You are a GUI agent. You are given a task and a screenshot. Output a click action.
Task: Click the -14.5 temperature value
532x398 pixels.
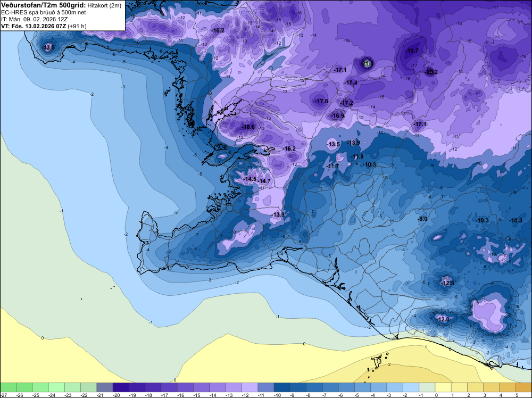[x=250, y=179]
